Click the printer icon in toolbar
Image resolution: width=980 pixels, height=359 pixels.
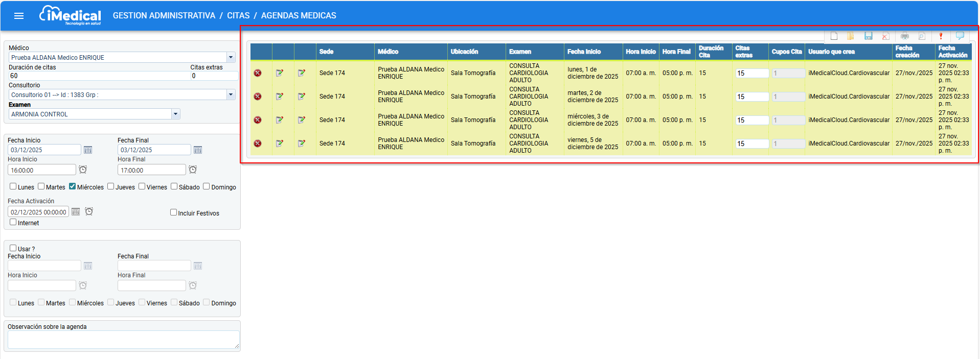click(x=904, y=36)
